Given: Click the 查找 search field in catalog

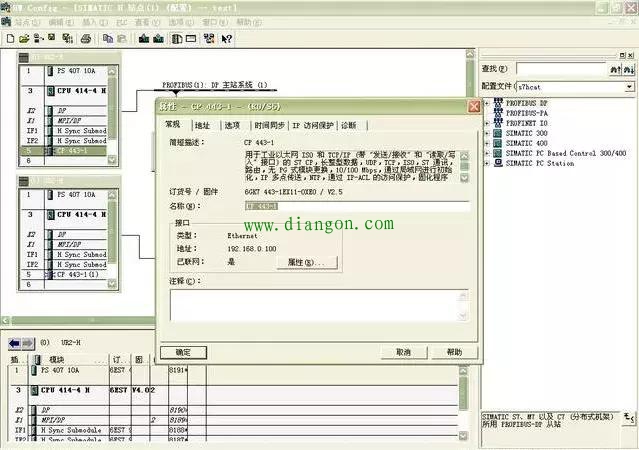Looking at the screenshot, I should (x=562, y=69).
